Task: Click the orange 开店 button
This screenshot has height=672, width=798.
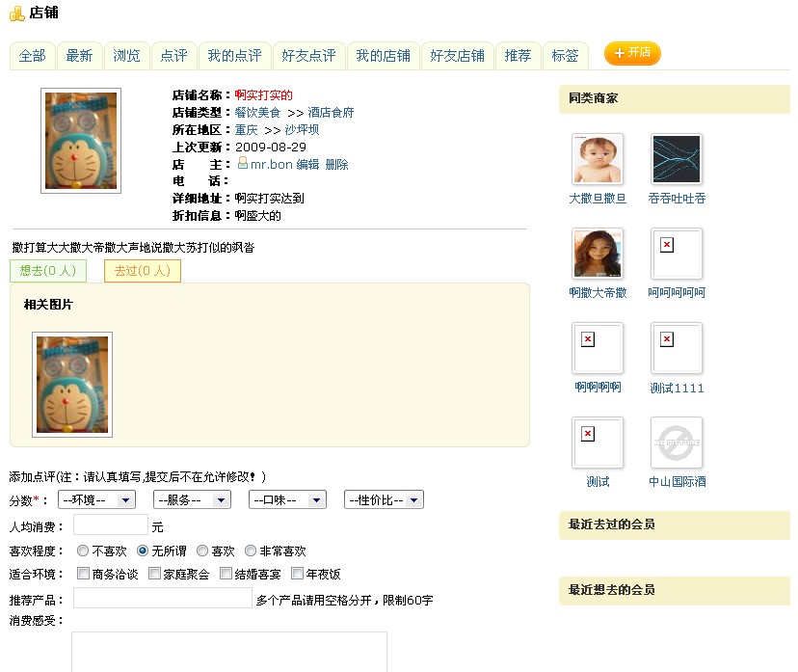Action: pyautogui.click(x=632, y=53)
